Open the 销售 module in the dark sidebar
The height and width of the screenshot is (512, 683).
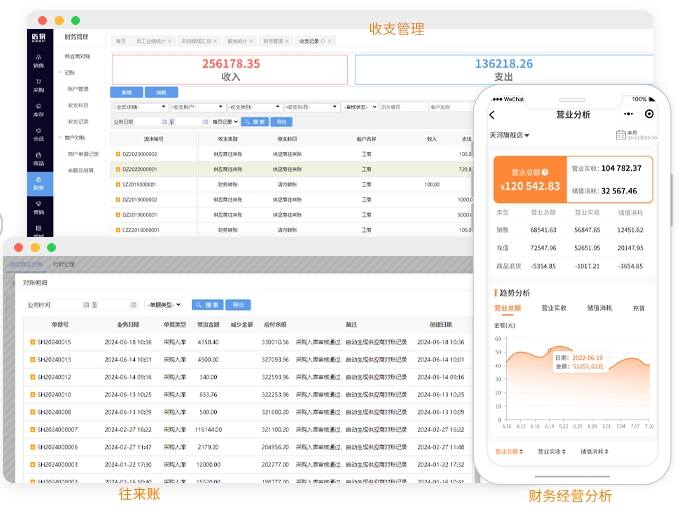click(39, 61)
